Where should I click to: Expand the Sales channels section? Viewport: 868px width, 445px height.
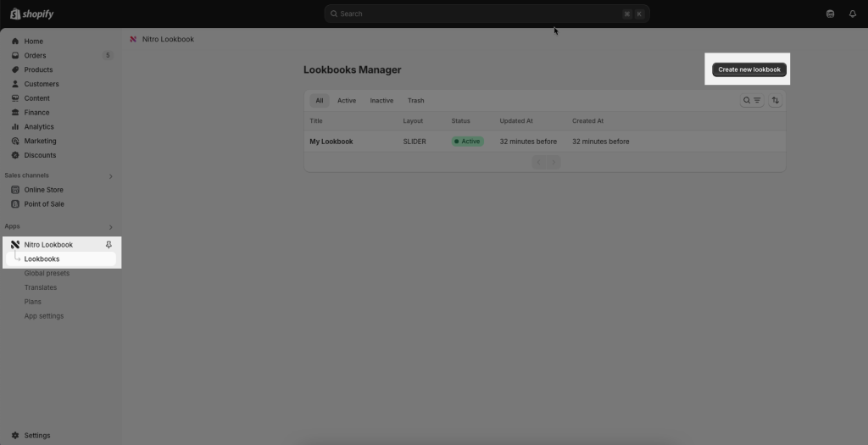click(110, 176)
